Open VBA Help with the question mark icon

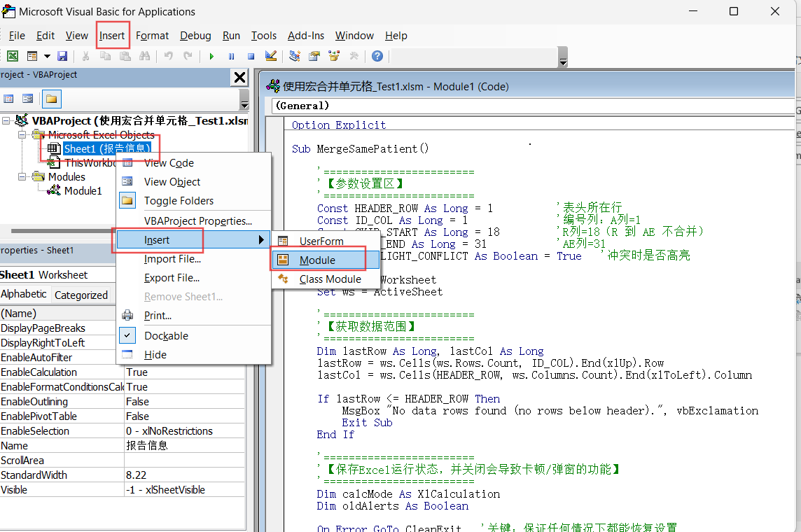(377, 56)
